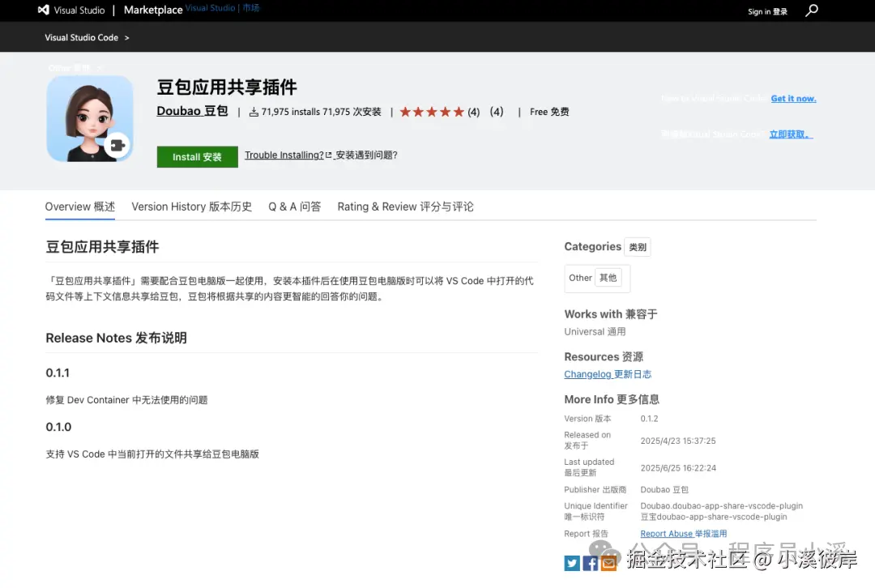The height and width of the screenshot is (588, 875).
Task: Click the Install 安装 button
Action: pos(197,157)
